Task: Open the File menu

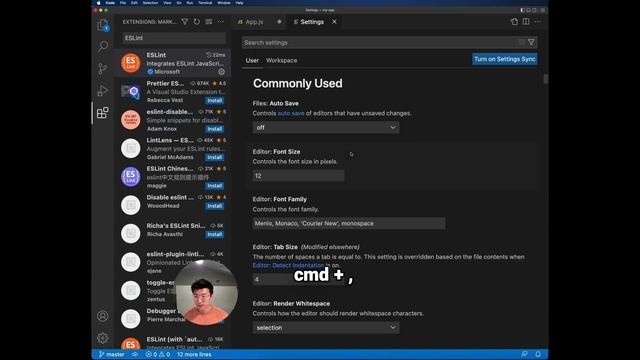Action: pyautogui.click(x=123, y=2)
